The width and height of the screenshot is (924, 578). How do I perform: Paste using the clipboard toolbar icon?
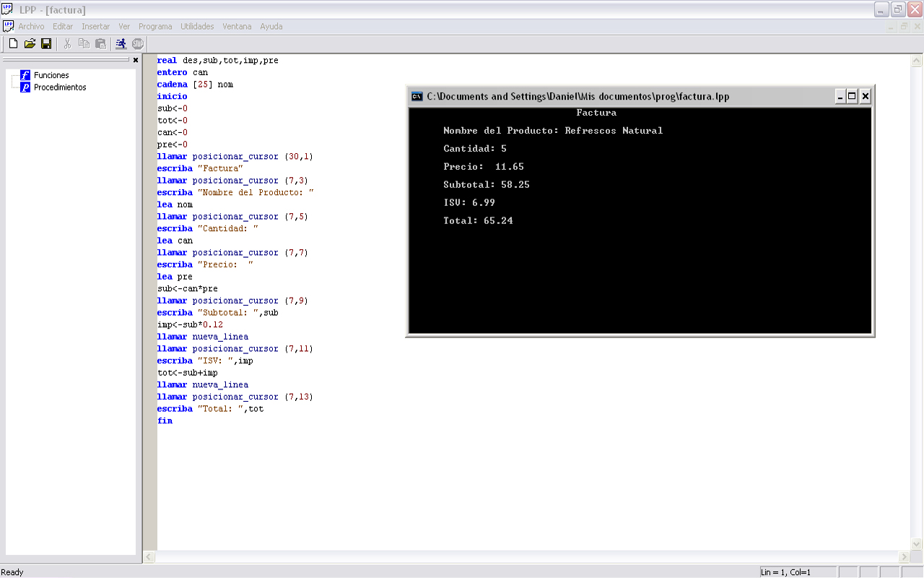coord(100,44)
